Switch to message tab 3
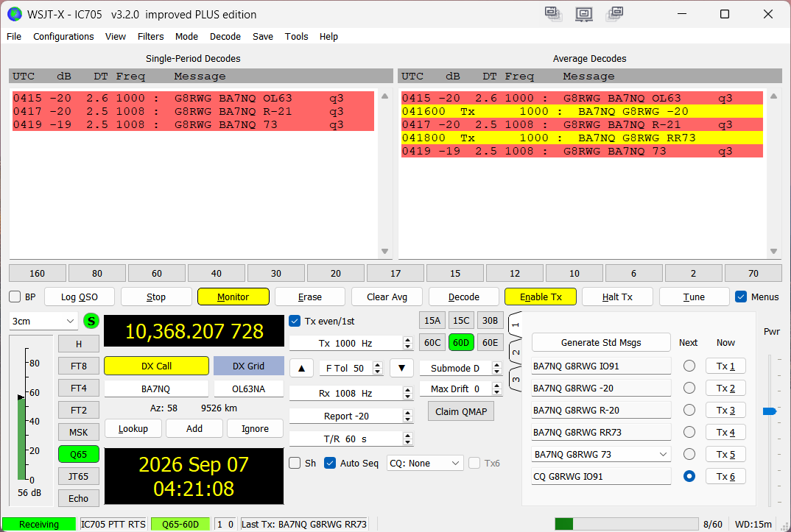The width and height of the screenshot is (791, 532). pyautogui.click(x=515, y=380)
